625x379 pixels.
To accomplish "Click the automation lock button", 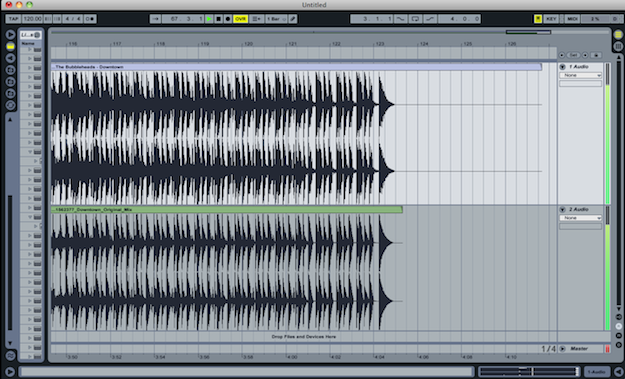I will (596, 55).
